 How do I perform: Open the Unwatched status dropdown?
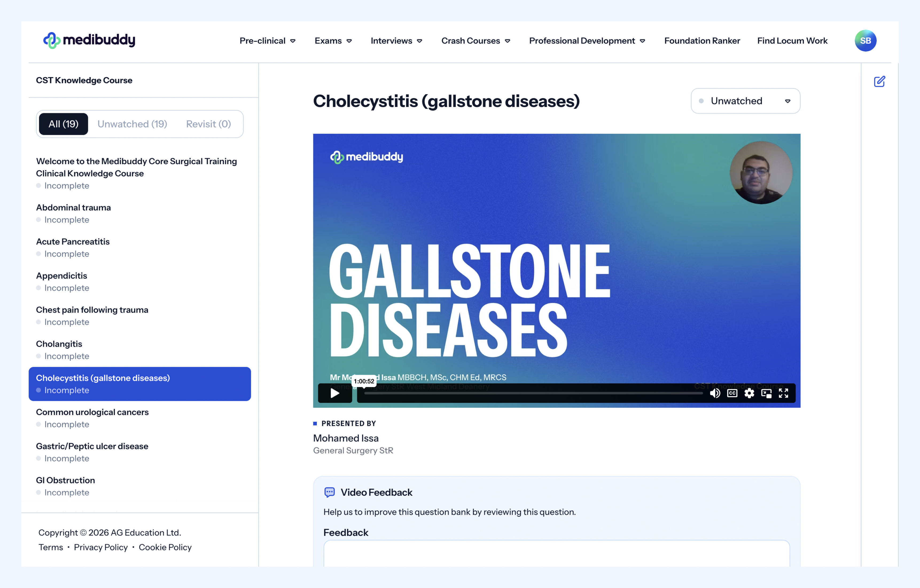pyautogui.click(x=745, y=101)
